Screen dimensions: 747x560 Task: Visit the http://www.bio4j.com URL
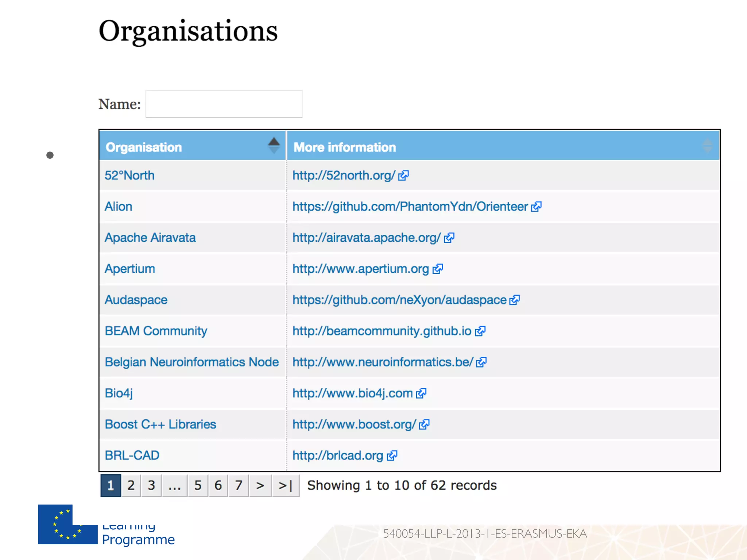click(353, 393)
